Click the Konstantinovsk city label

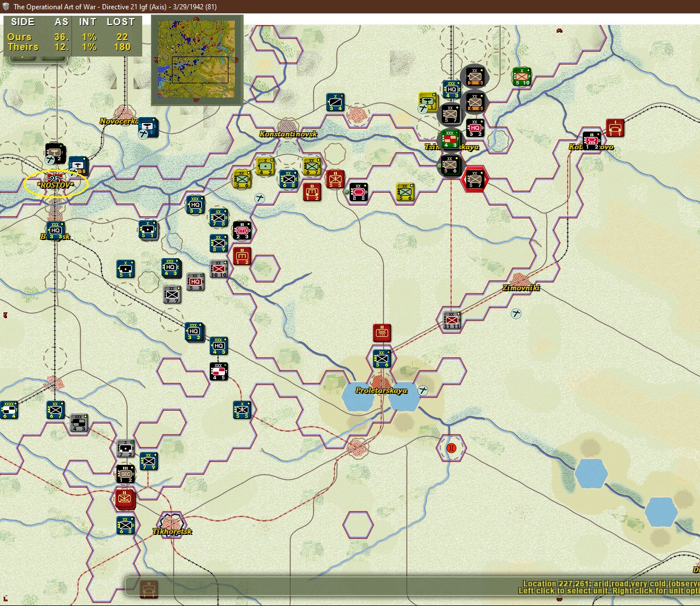point(289,134)
